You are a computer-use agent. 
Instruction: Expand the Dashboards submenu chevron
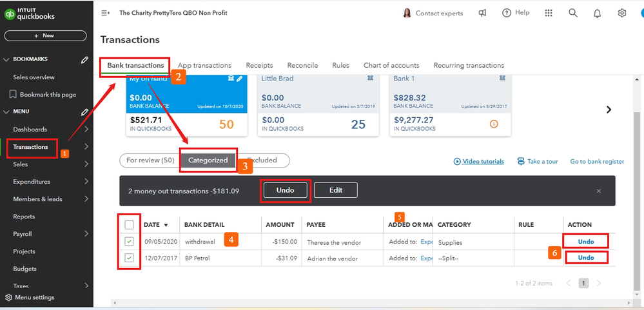86,130
